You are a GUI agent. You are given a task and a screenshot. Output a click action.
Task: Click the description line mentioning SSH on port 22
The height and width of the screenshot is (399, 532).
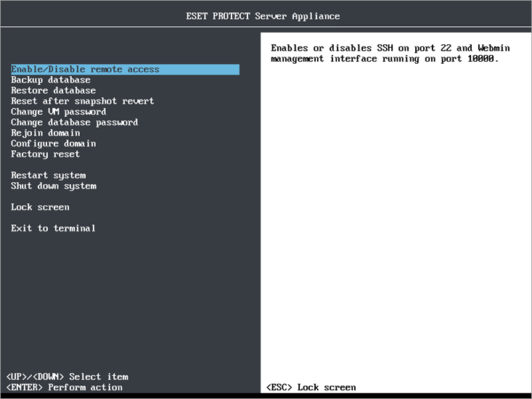tap(390, 48)
